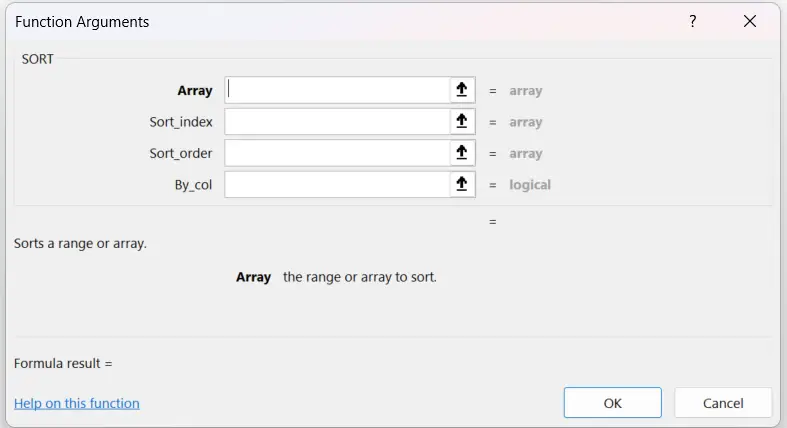Click the Sort_order label

pos(181,153)
